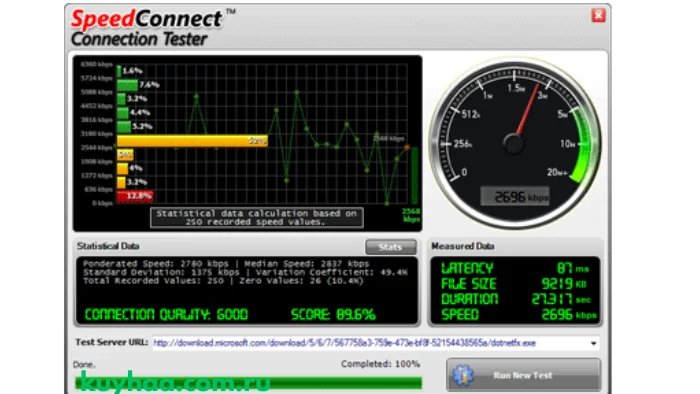Click the Run New Test button
700x394 pixels.
tap(523, 375)
